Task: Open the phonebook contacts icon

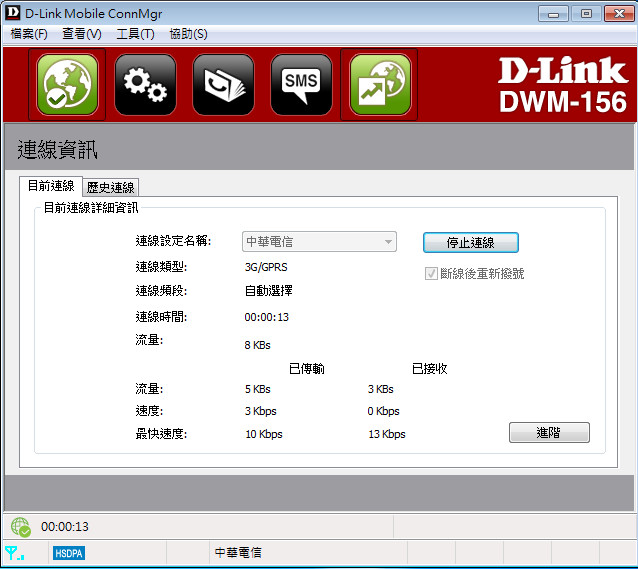Action: click(x=223, y=85)
